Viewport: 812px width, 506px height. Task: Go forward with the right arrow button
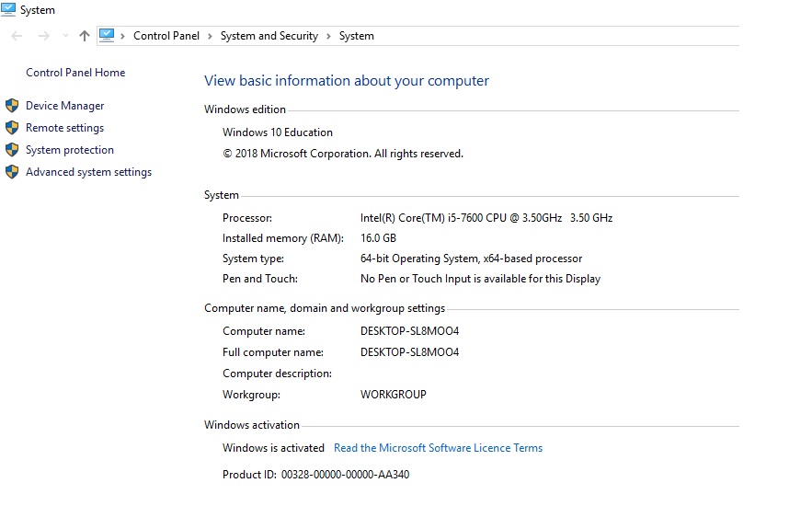coord(44,36)
